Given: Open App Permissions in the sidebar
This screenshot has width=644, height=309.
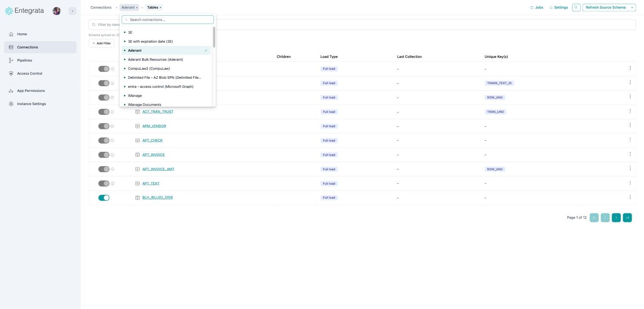Looking at the screenshot, I should [x=40, y=91].
